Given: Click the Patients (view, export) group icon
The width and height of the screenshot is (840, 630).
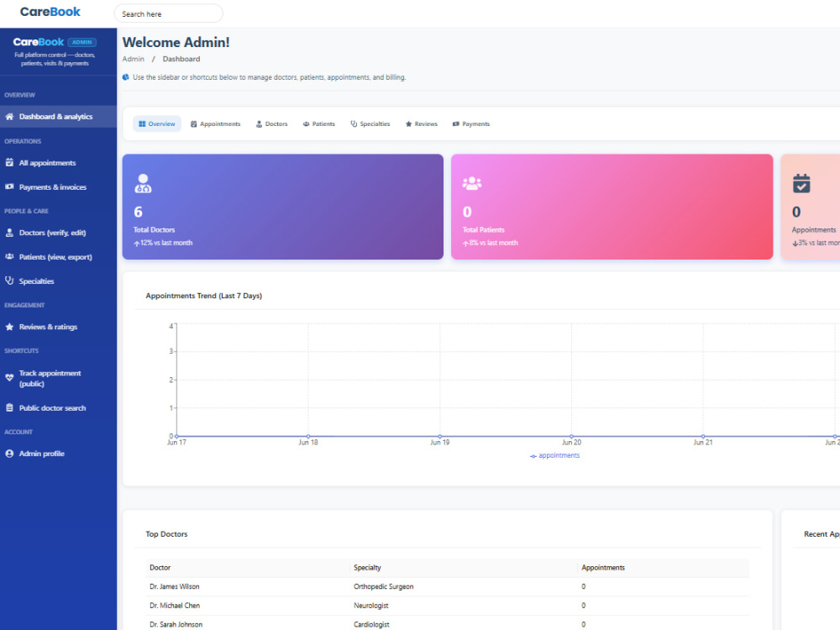Looking at the screenshot, I should pyautogui.click(x=9, y=256).
